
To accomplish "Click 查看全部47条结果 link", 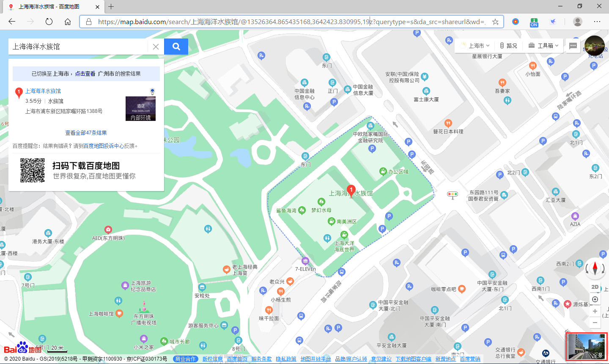I will tap(86, 133).
